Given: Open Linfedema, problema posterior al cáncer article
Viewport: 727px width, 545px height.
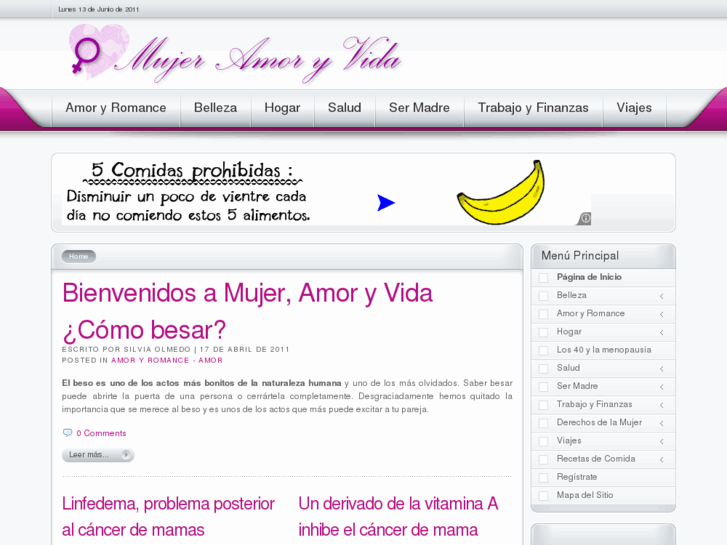Looking at the screenshot, I should pyautogui.click(x=168, y=517).
